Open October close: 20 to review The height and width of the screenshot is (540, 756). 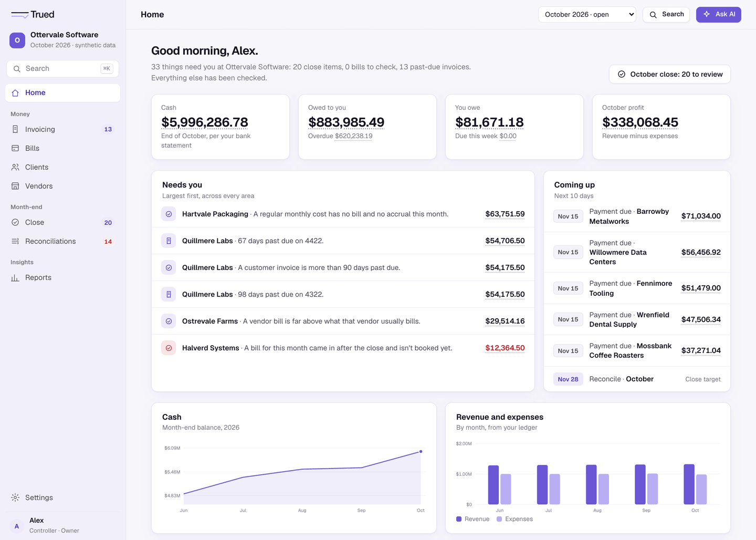[x=670, y=74]
